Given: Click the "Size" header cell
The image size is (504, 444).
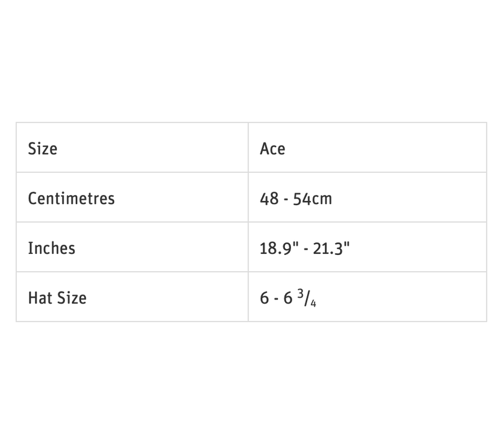Looking at the screenshot, I should click(x=43, y=148).
